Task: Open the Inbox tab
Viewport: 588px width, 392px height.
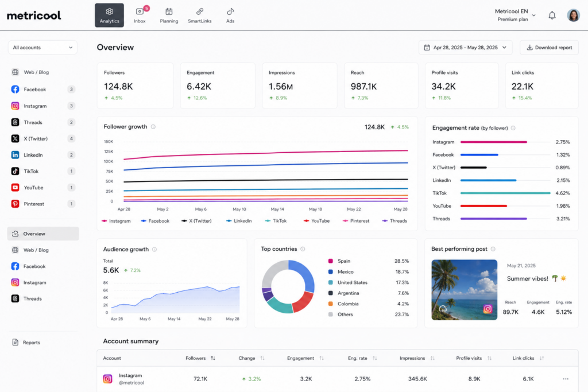Action: coord(140,15)
